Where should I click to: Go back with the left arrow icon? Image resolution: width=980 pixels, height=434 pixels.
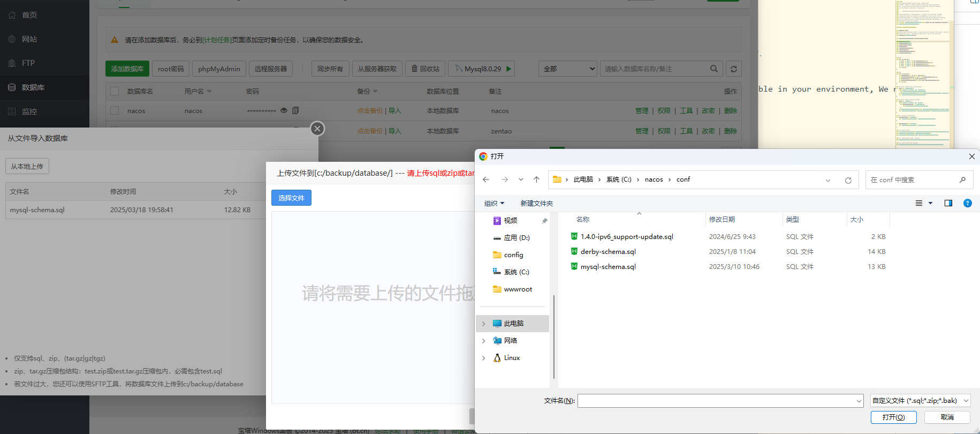pyautogui.click(x=486, y=179)
